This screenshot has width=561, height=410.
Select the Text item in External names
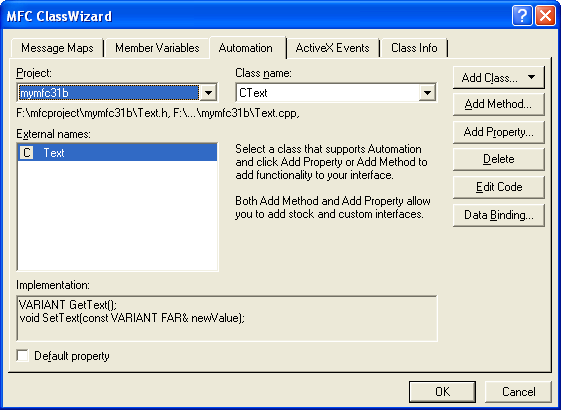point(117,153)
